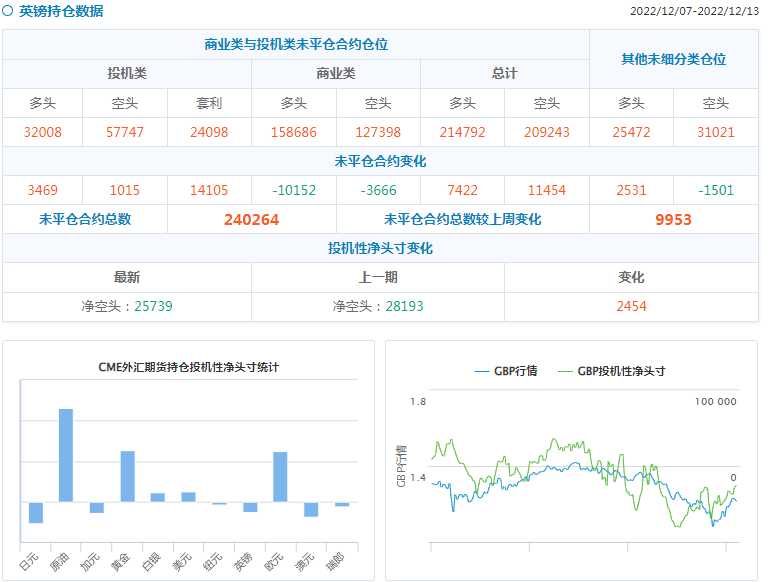Click the 投机性净头寸变化 section header
This screenshot has height=582, width=770.
[x=380, y=248]
